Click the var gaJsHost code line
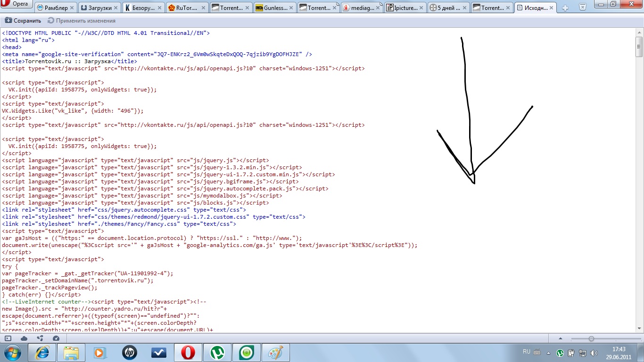This screenshot has width=644, height=362. [152, 238]
